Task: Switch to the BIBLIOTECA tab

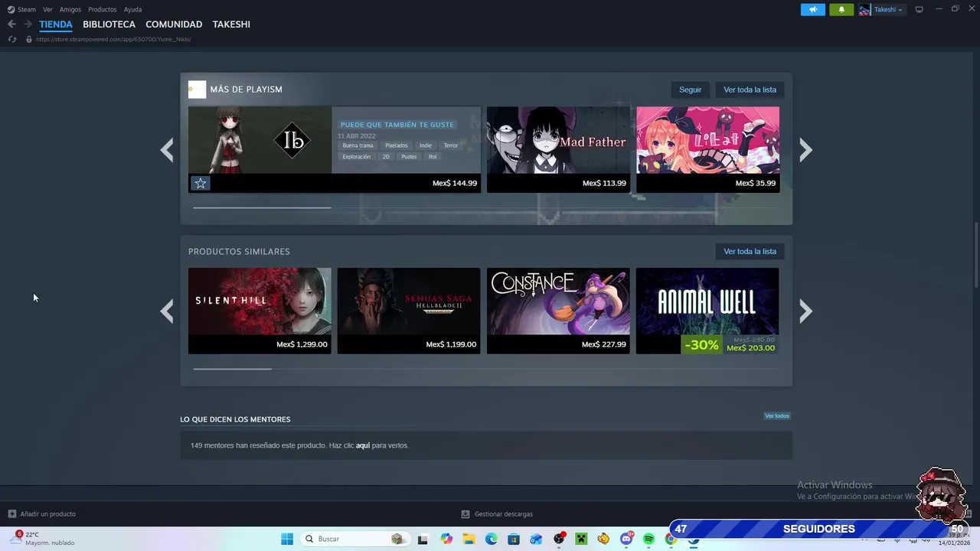Action: point(109,24)
